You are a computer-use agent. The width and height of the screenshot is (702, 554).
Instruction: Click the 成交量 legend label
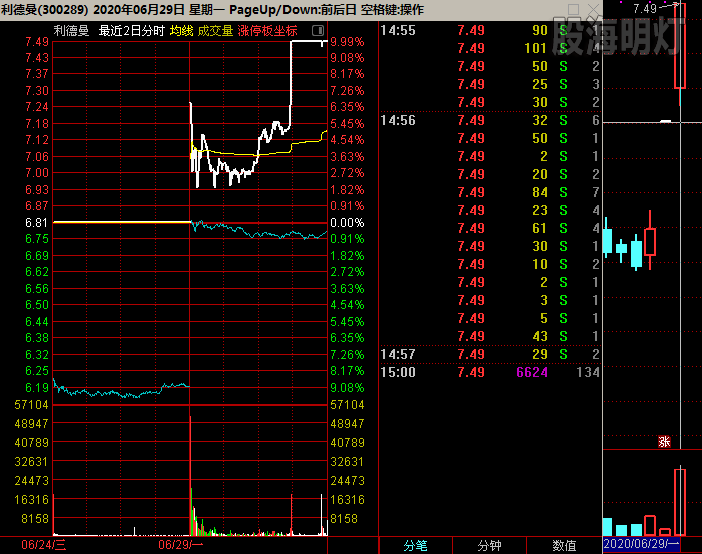pyautogui.click(x=215, y=31)
